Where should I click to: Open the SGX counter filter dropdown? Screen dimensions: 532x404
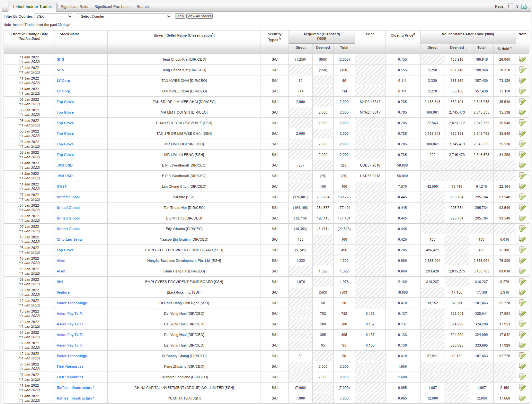(53, 16)
